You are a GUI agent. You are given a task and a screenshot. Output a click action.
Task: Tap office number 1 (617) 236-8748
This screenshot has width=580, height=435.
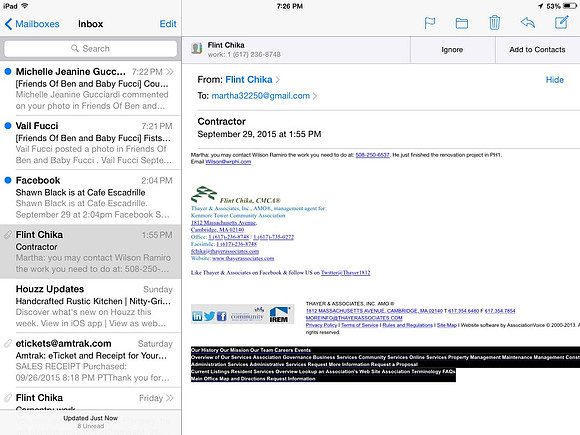pos(229,237)
